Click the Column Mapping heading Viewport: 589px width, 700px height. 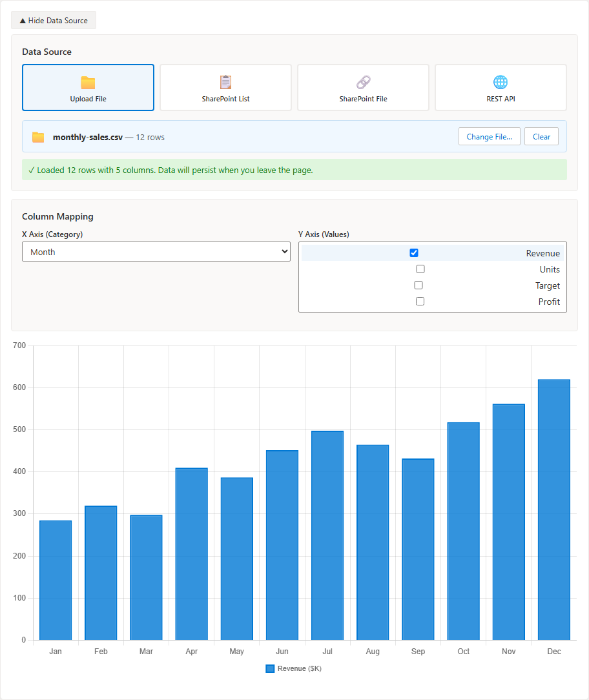point(57,216)
